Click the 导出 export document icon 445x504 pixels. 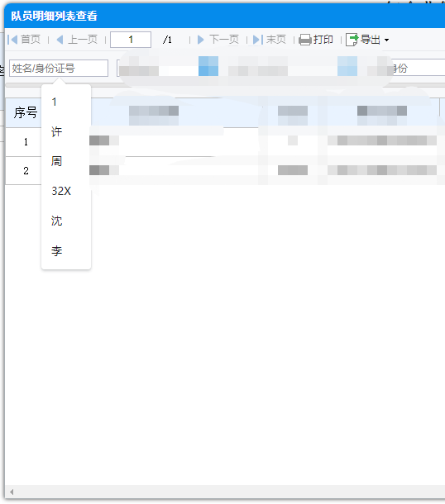352,40
